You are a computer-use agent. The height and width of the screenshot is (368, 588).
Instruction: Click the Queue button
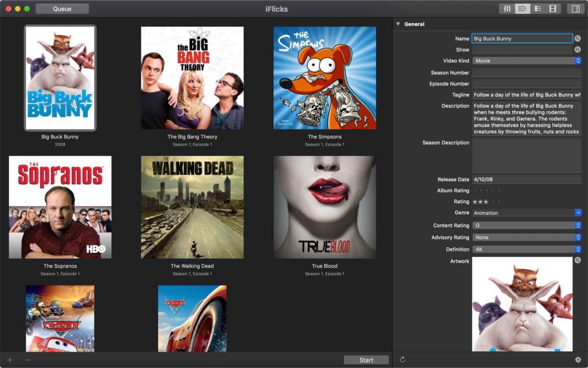62,9
